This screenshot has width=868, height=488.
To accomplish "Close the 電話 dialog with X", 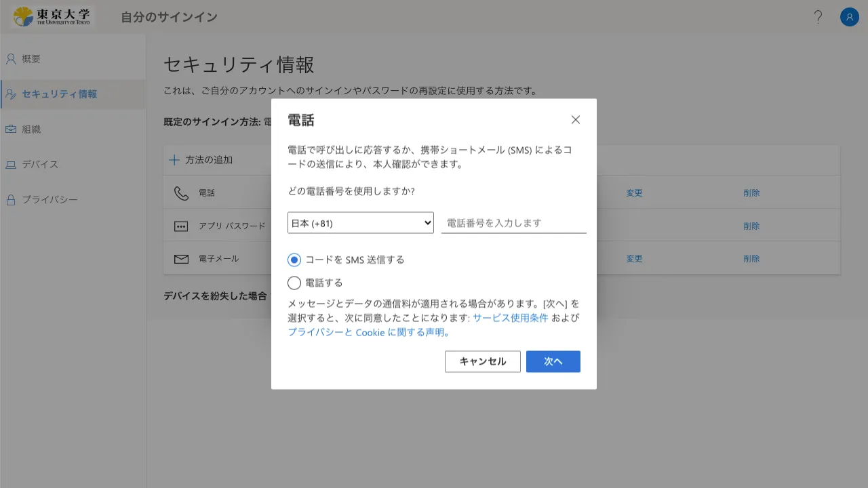I will (x=575, y=120).
